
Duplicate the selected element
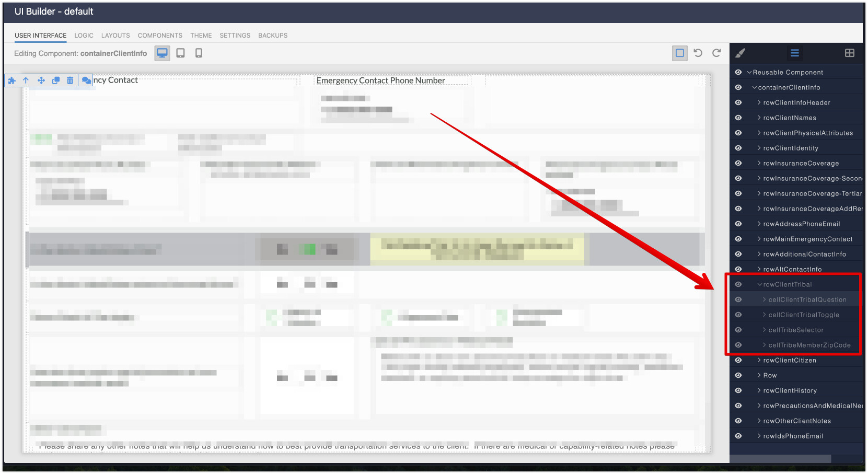coord(55,80)
